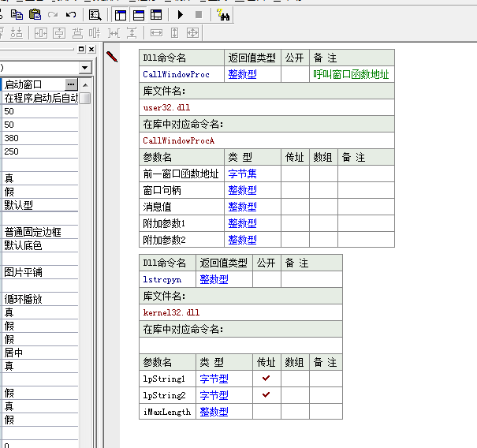Click the property list scroll-up arrow

pyautogui.click(x=85, y=85)
